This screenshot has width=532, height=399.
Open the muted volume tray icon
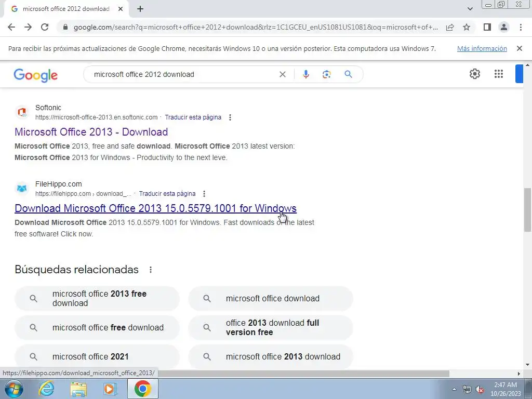480,389
